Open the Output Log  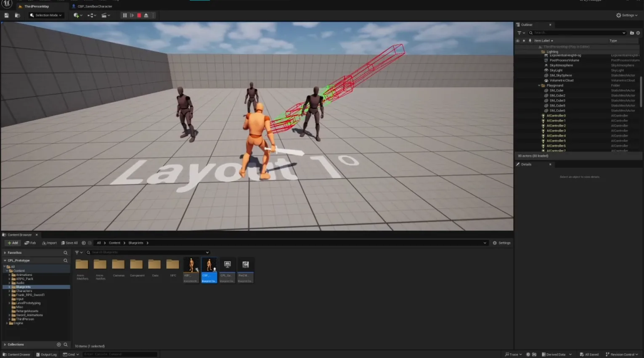[46, 355]
